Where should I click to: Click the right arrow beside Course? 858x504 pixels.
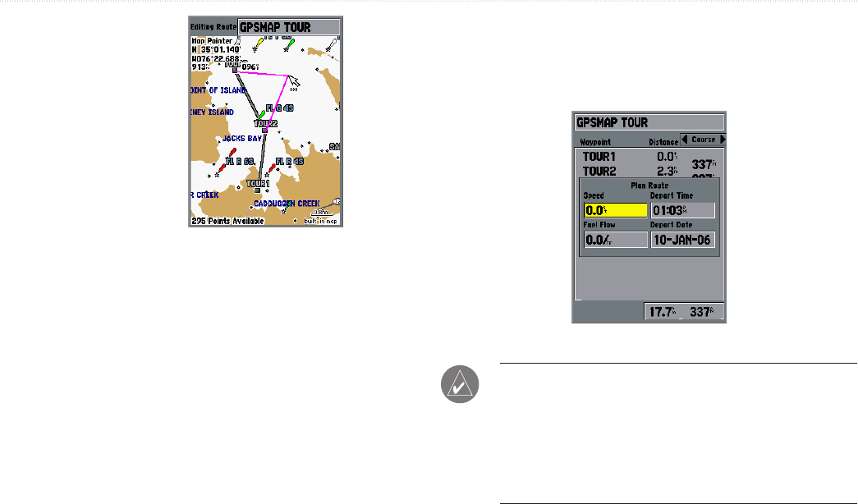723,140
